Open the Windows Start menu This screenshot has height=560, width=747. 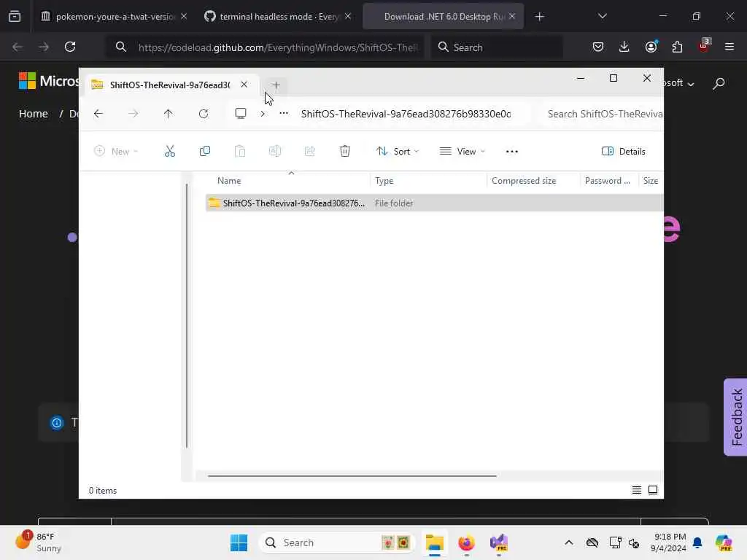click(239, 542)
